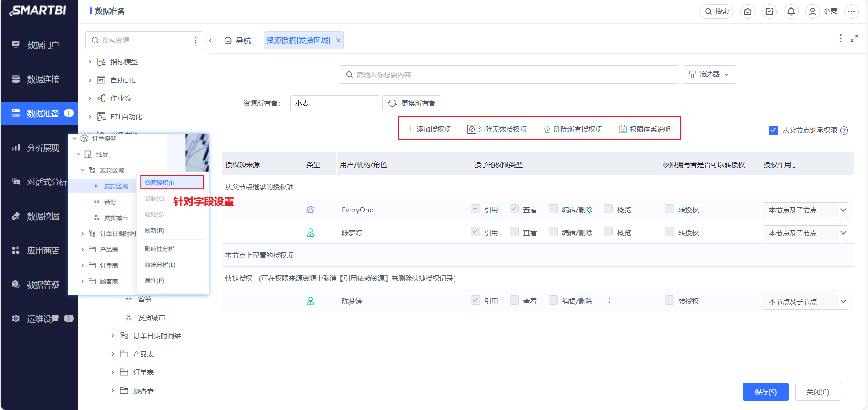This screenshot has width=868, height=410.
Task: Expand the 顾客表 folder in tree
Action: point(113,390)
